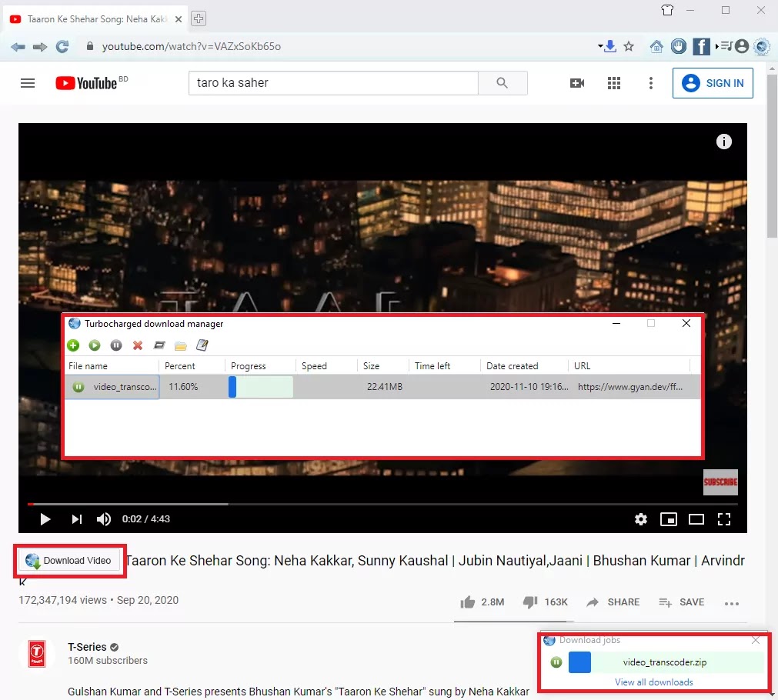
Task: Open YouTube hamburger guide menu
Action: click(28, 83)
